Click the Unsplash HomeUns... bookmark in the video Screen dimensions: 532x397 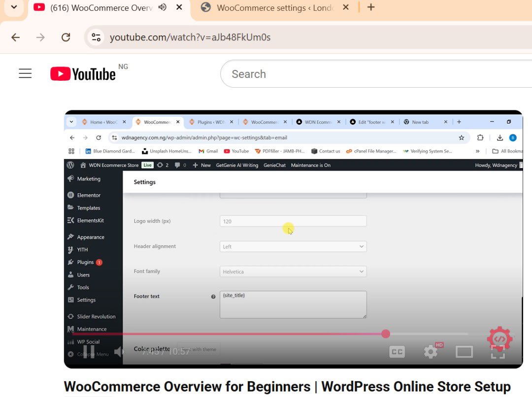(x=166, y=151)
